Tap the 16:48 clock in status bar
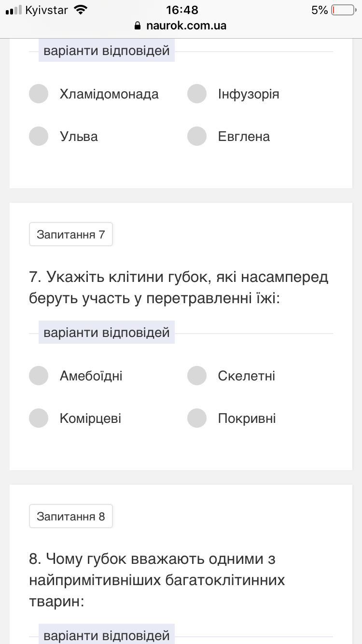Image resolution: width=362 pixels, height=644 pixels. [x=182, y=10]
